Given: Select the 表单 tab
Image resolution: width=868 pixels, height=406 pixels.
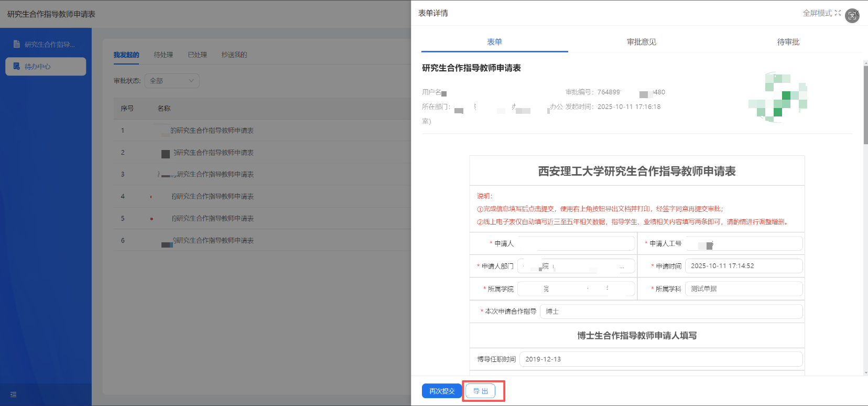Looking at the screenshot, I should point(494,42).
